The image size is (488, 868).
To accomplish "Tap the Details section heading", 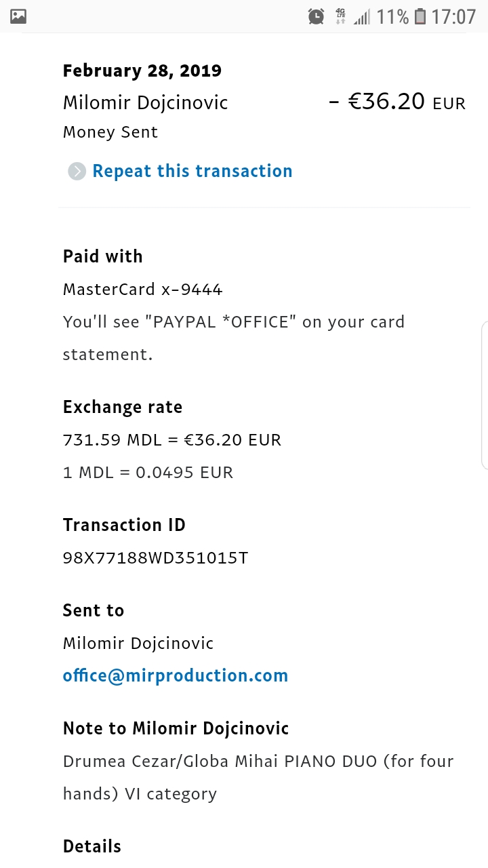I will pos(91,846).
